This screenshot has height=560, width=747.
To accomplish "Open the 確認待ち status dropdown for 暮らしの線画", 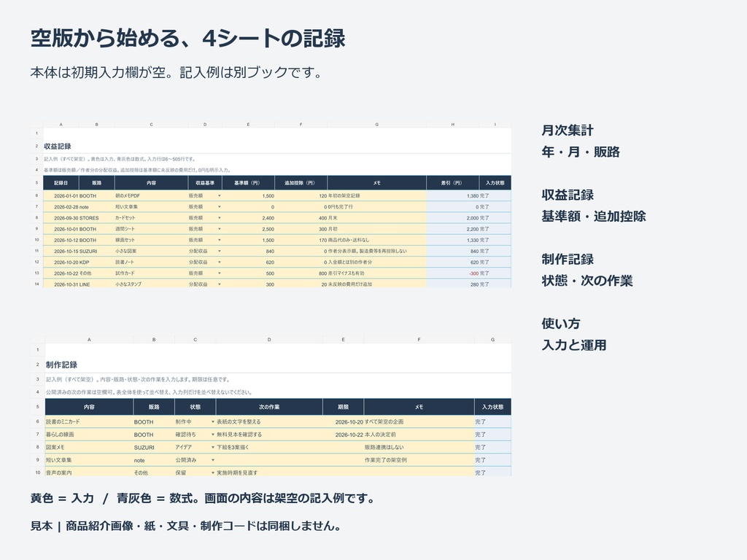I will tap(212, 435).
